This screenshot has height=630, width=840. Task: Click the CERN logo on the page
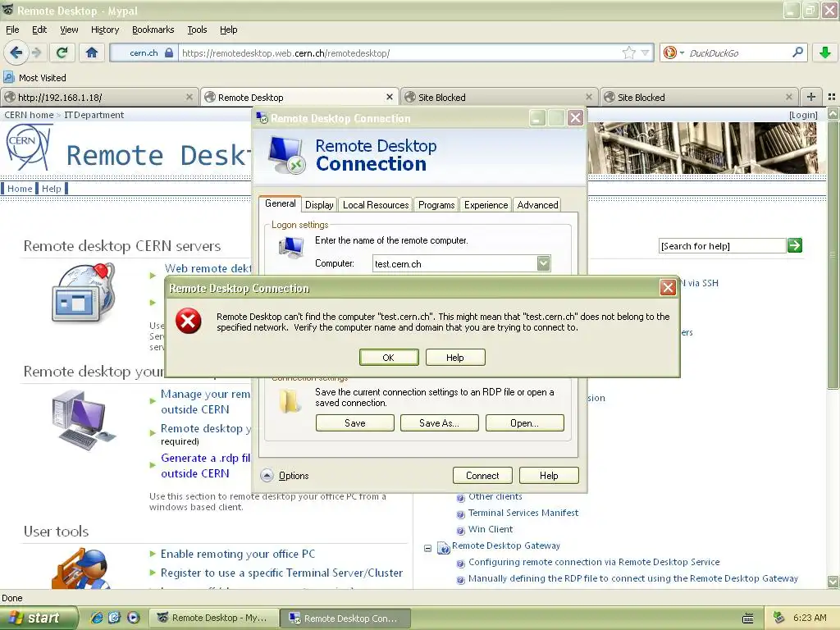[x=29, y=147]
